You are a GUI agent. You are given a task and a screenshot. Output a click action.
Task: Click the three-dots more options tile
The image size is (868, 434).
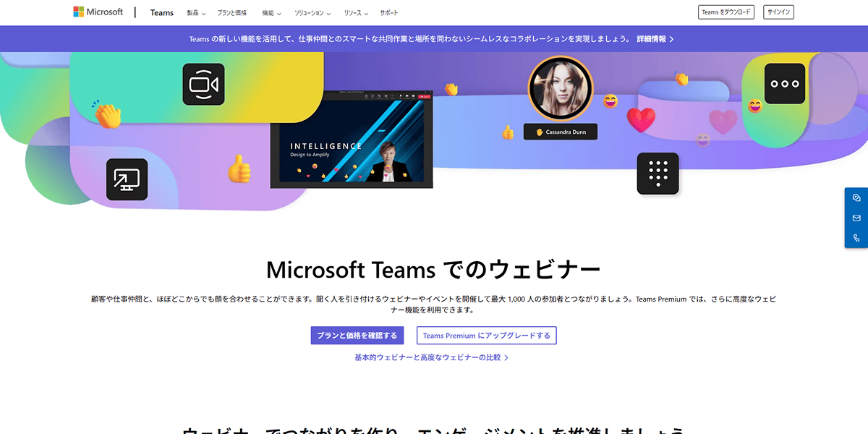784,84
